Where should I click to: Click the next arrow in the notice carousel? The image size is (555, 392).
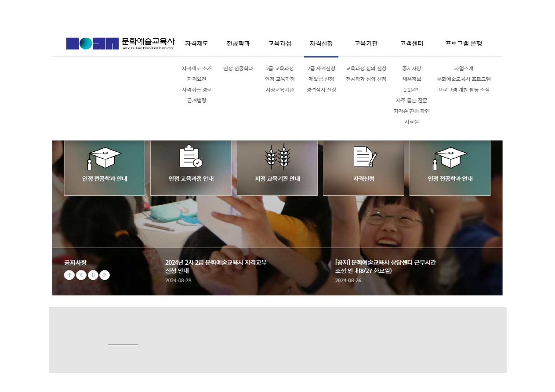(105, 275)
